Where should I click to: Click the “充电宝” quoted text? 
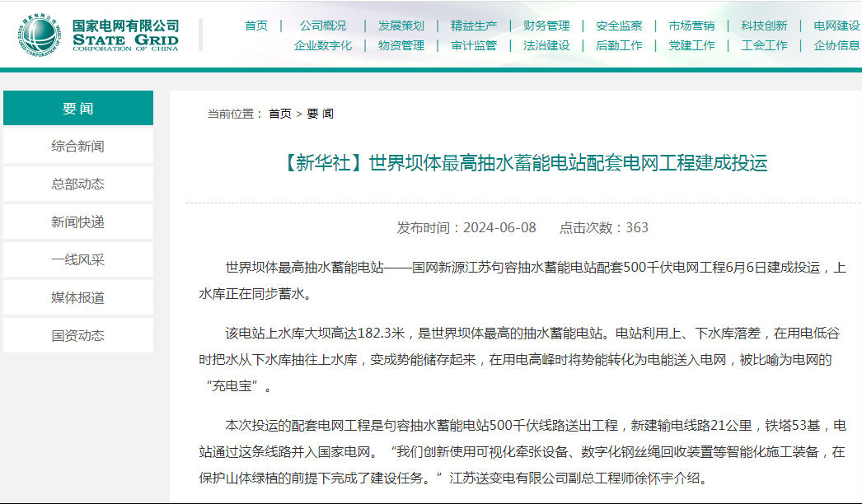[x=231, y=386]
